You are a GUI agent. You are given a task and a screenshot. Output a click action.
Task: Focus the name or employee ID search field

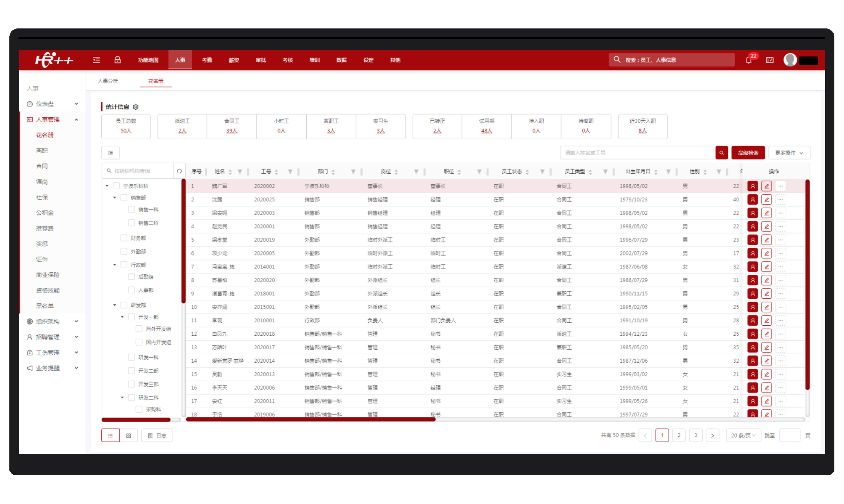click(x=637, y=153)
